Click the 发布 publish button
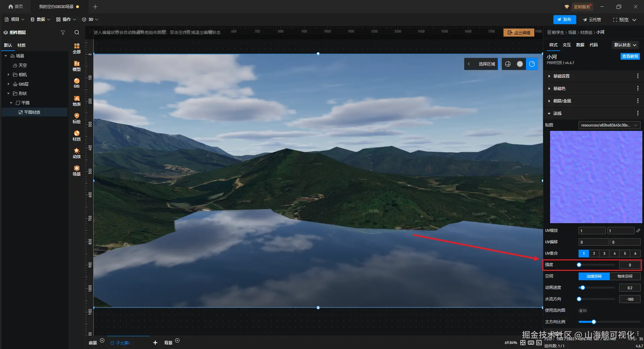 pyautogui.click(x=565, y=19)
